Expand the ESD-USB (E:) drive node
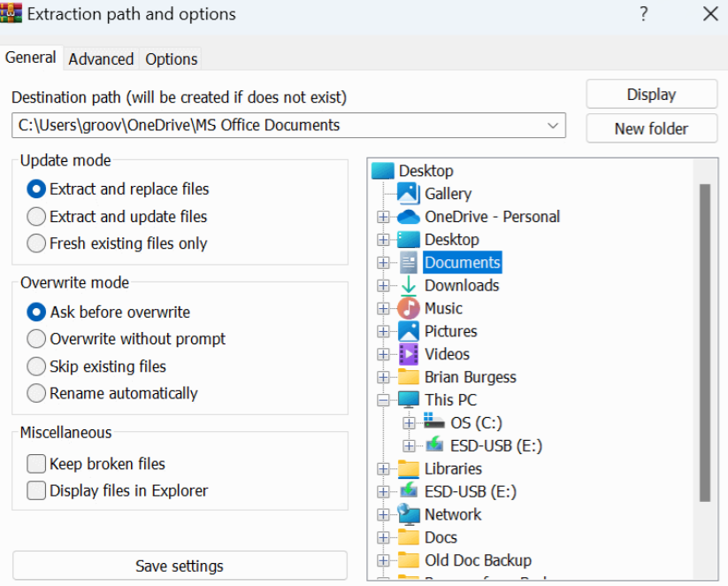The width and height of the screenshot is (728, 586). click(409, 445)
